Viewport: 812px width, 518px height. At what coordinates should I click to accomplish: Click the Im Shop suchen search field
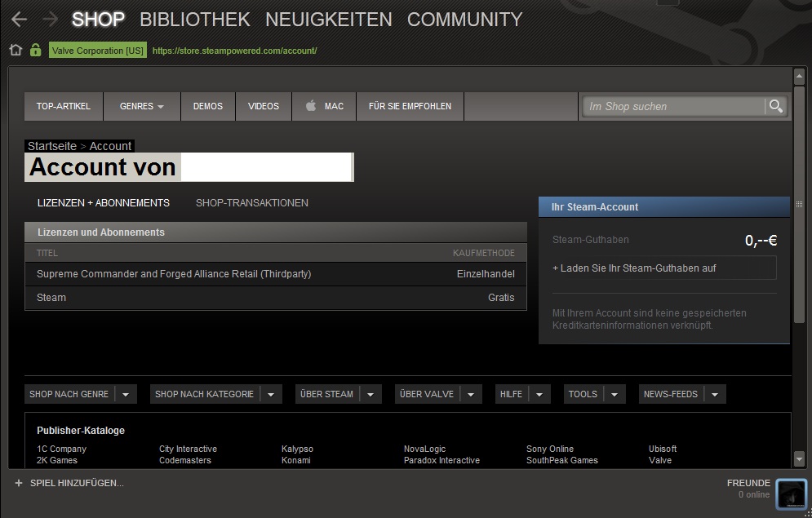pos(673,106)
